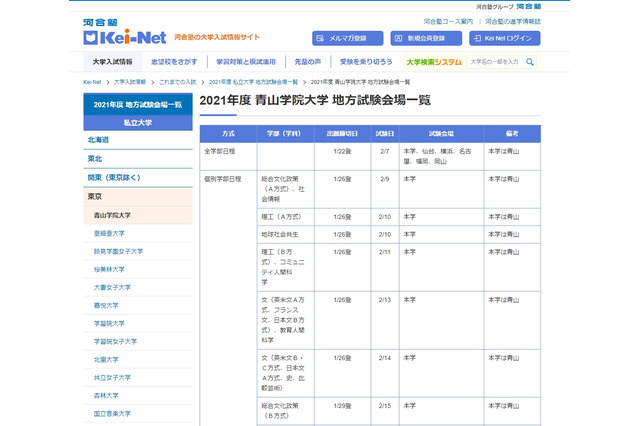Go to 大学入試情報 breadcrumb link
The height and width of the screenshot is (426, 640).
[130, 82]
